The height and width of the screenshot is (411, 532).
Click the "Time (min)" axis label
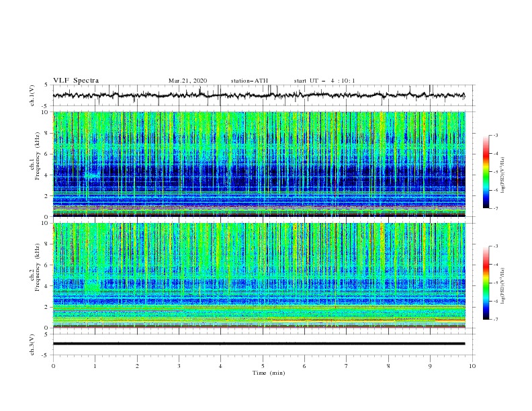(x=269, y=373)
